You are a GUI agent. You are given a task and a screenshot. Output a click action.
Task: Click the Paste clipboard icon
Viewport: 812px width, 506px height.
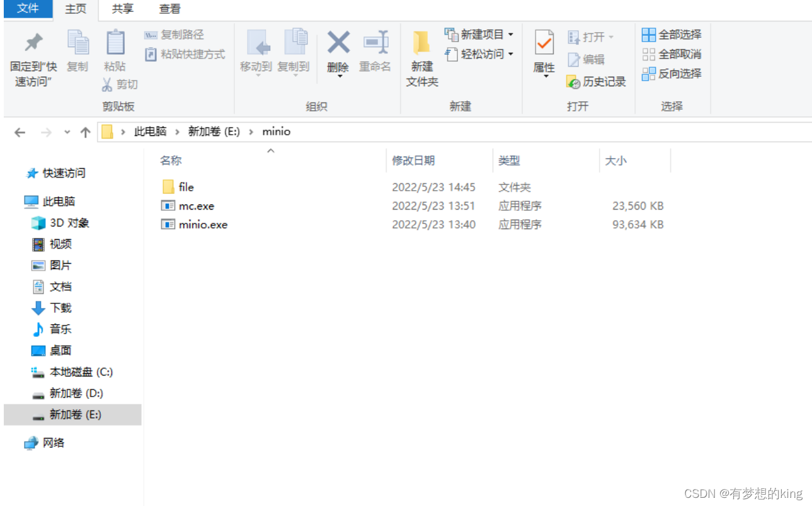pos(115,42)
